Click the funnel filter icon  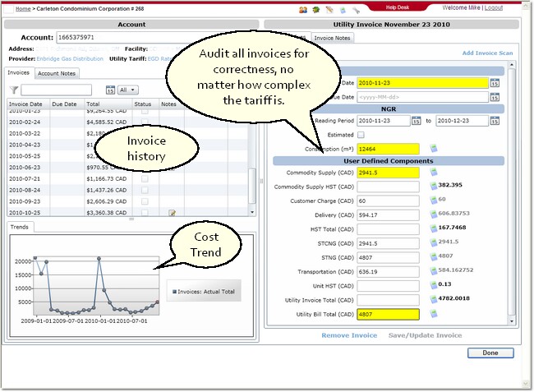(x=14, y=90)
